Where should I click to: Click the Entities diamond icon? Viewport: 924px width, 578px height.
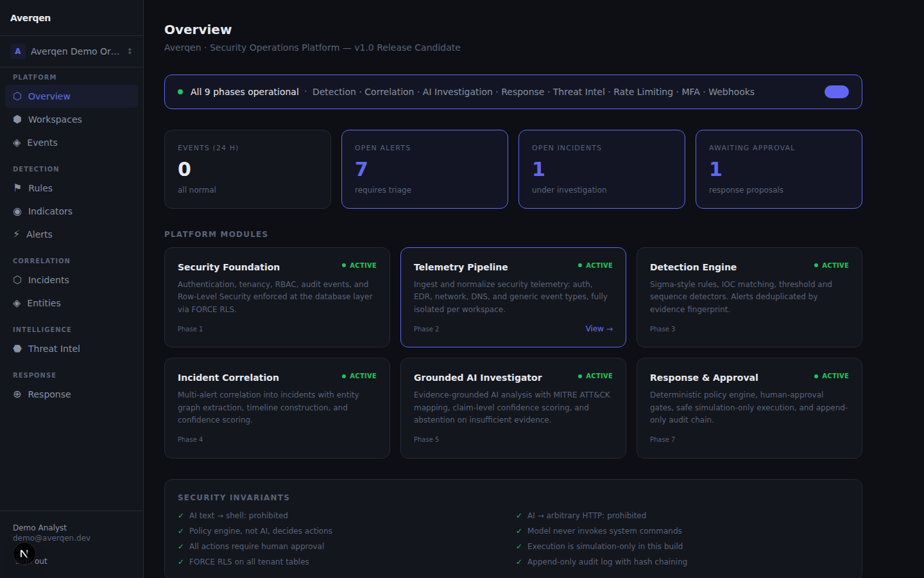[x=17, y=303]
